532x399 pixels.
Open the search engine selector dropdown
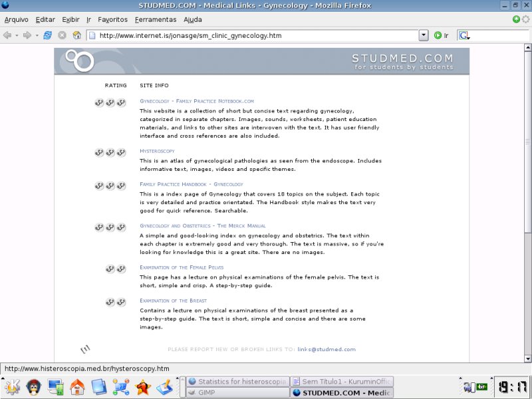coord(464,35)
